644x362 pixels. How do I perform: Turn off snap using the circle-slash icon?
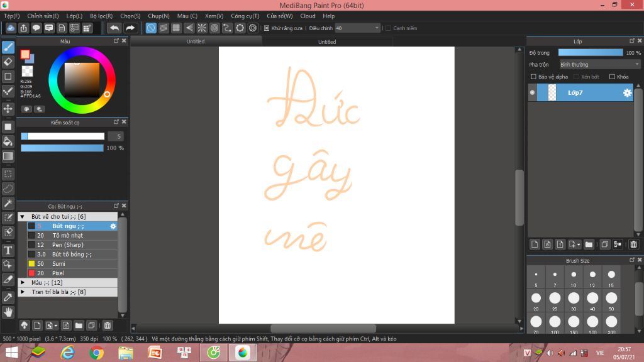click(151, 28)
